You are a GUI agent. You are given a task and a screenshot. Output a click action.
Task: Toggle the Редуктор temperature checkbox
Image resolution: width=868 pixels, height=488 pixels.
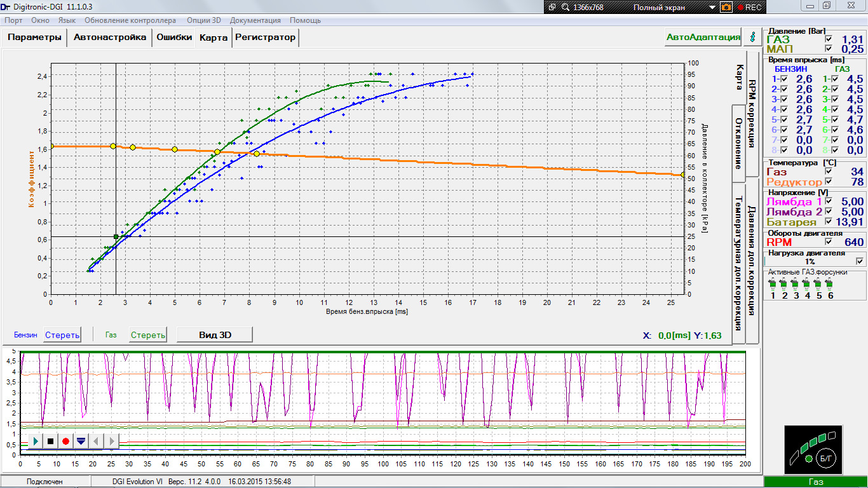pyautogui.click(x=828, y=182)
